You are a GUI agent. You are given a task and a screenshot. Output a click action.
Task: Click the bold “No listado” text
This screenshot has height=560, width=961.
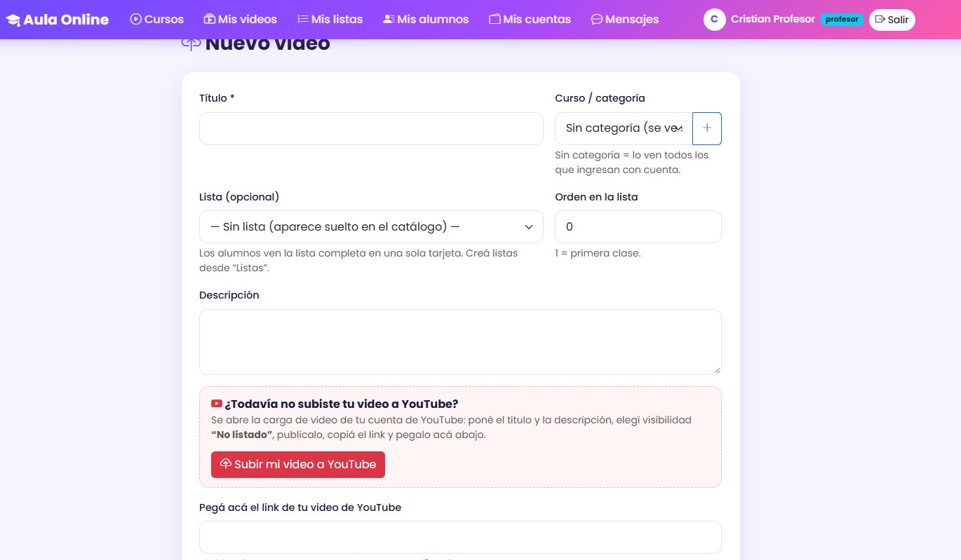click(242, 435)
